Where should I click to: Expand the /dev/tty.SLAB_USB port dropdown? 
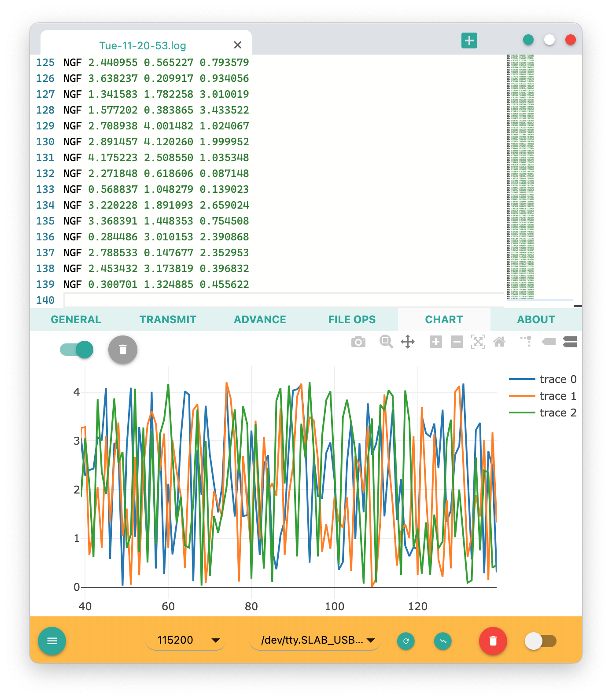(315, 640)
